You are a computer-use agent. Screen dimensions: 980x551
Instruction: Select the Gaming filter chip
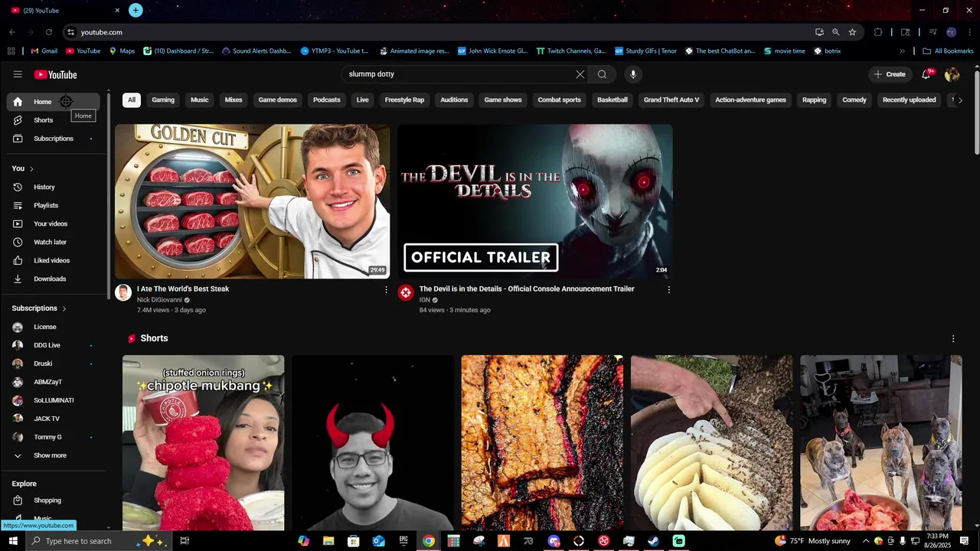pyautogui.click(x=163, y=100)
